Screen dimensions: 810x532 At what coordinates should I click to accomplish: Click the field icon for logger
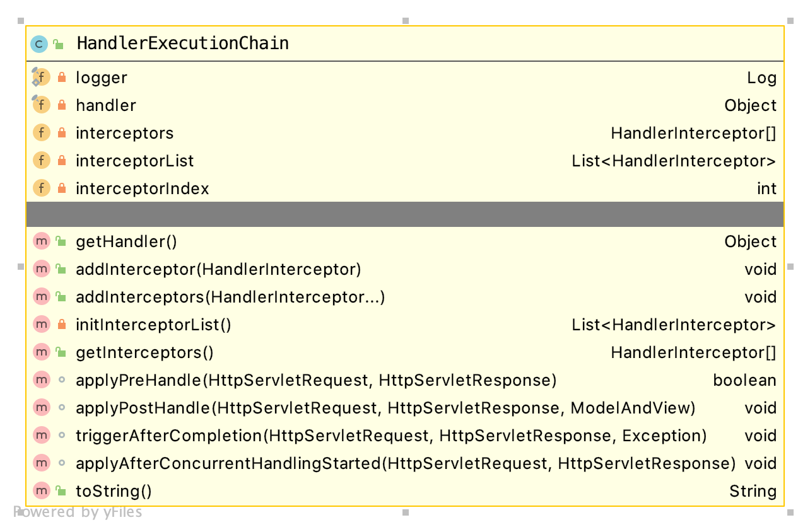[x=41, y=78]
